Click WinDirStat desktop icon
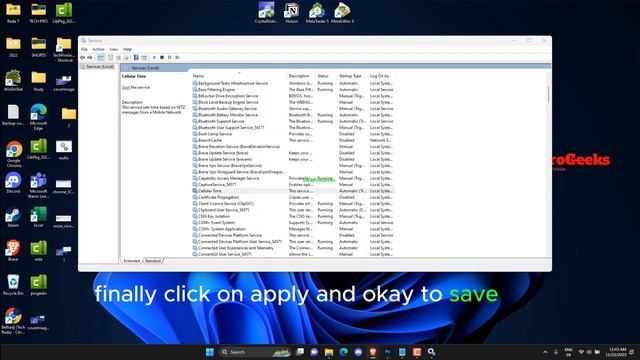 pyautogui.click(x=13, y=81)
